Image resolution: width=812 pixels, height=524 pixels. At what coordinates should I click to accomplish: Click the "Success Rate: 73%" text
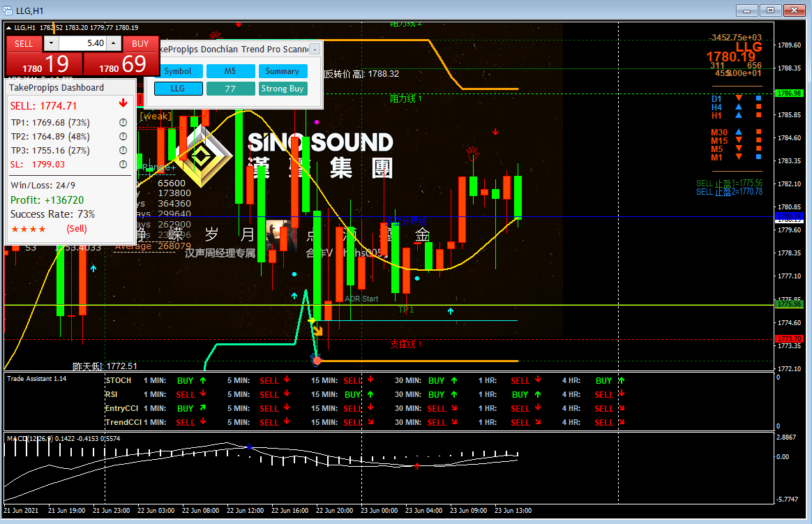point(52,214)
